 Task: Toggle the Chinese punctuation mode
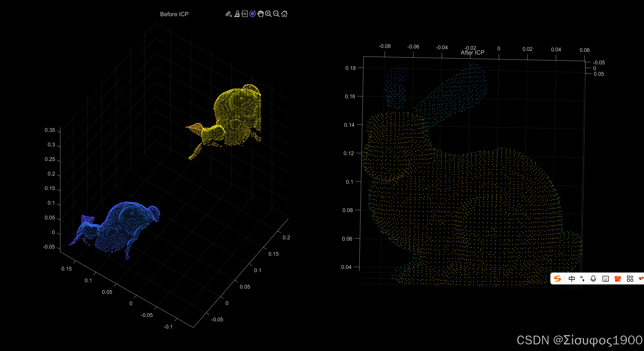tap(582, 279)
